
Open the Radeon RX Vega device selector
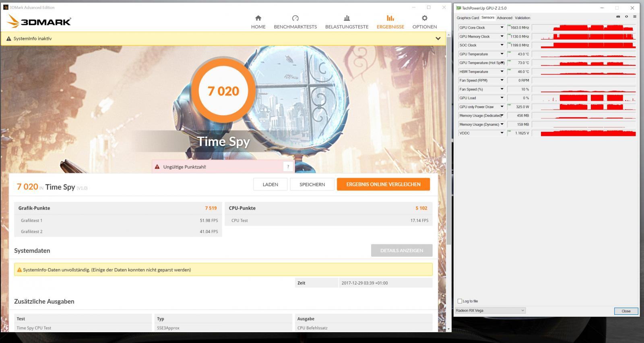pyautogui.click(x=490, y=310)
